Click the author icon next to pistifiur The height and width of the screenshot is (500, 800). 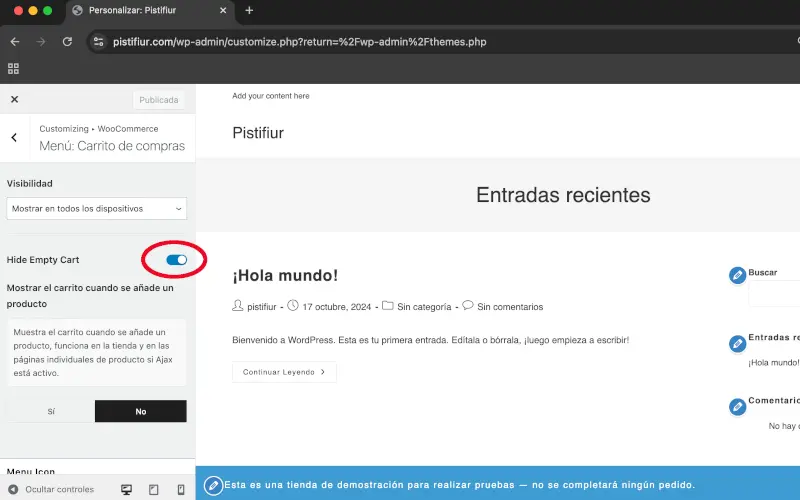click(x=238, y=306)
